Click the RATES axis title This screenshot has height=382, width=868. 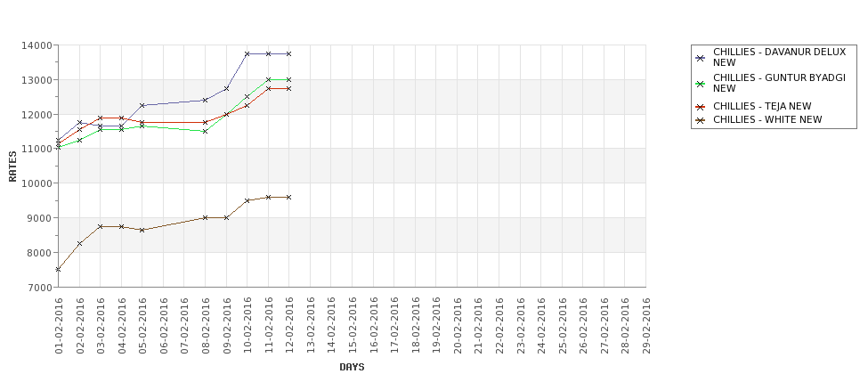(12, 167)
